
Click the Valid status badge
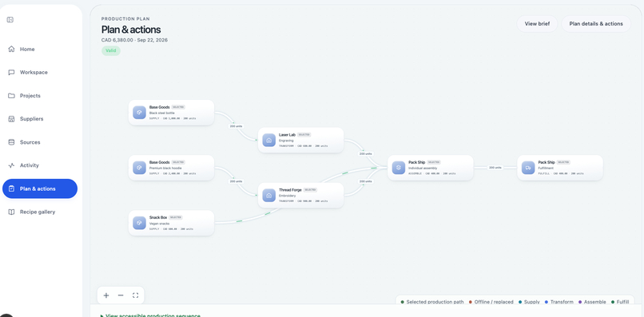[x=111, y=51]
